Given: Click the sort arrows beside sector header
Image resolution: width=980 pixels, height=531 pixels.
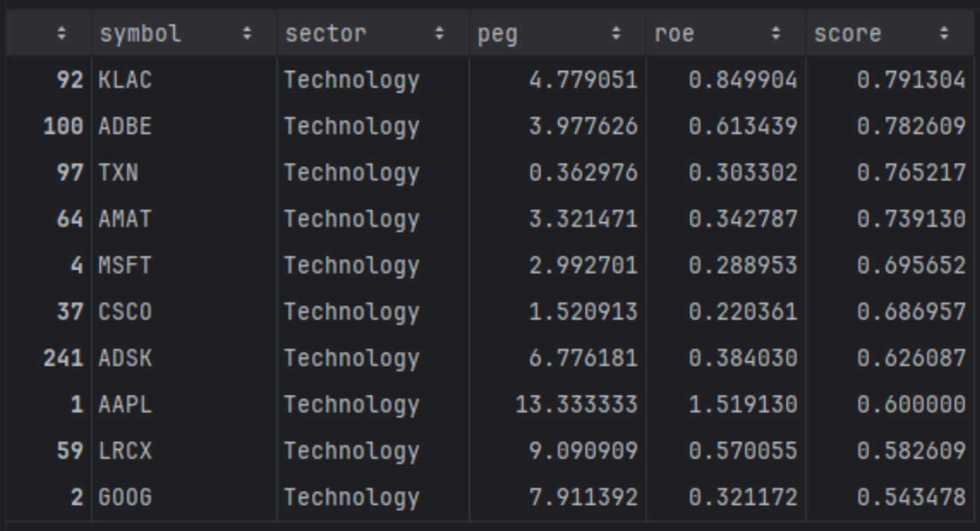Looking at the screenshot, I should click(x=439, y=33).
